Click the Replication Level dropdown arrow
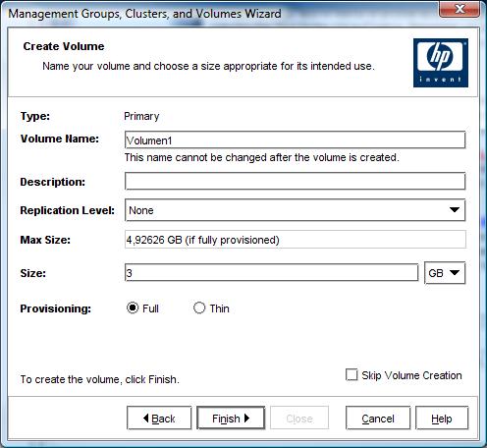Image resolution: width=487 pixels, height=448 pixels. 455,210
